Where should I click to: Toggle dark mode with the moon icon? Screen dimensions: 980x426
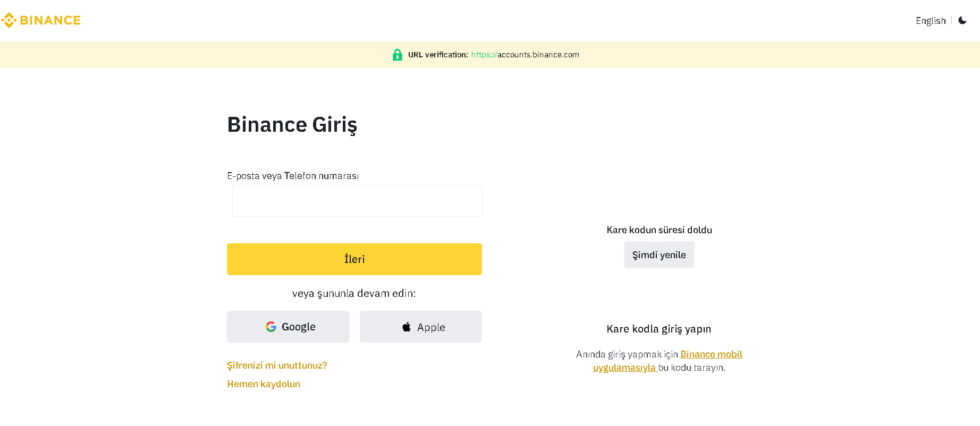(x=962, y=21)
